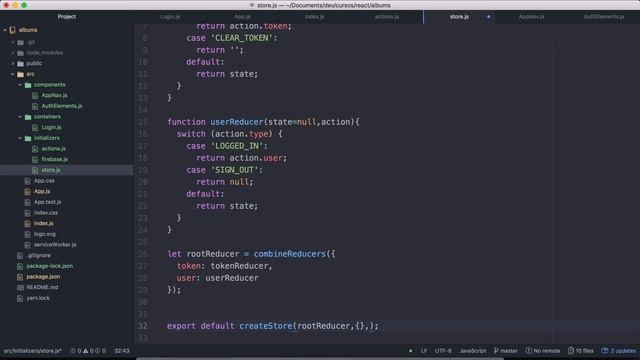
Task: Click the README.md book icon
Action: click(x=20, y=287)
